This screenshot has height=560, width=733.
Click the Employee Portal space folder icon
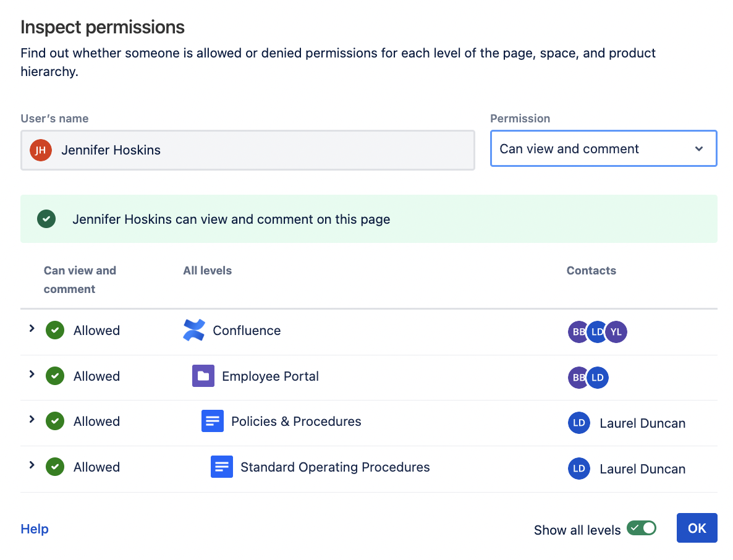203,376
